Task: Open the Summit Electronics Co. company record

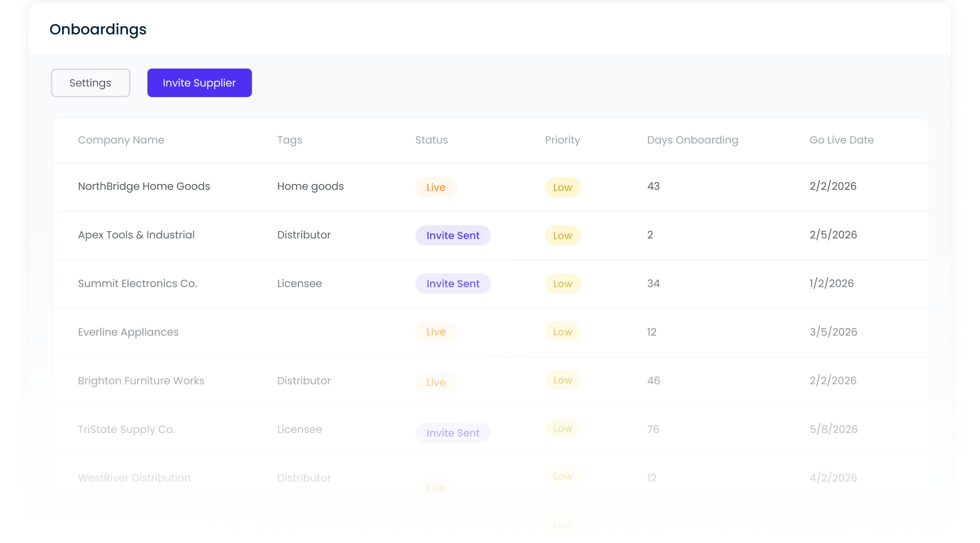Action: pos(137,283)
